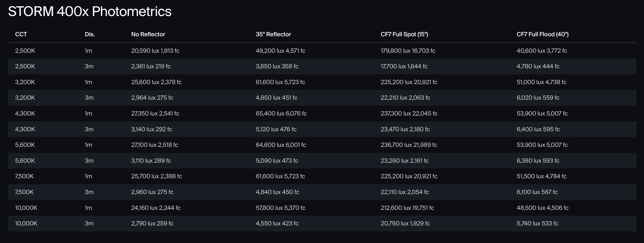Click the CCT column header
Screen dimensions: 644x243
click(21, 34)
